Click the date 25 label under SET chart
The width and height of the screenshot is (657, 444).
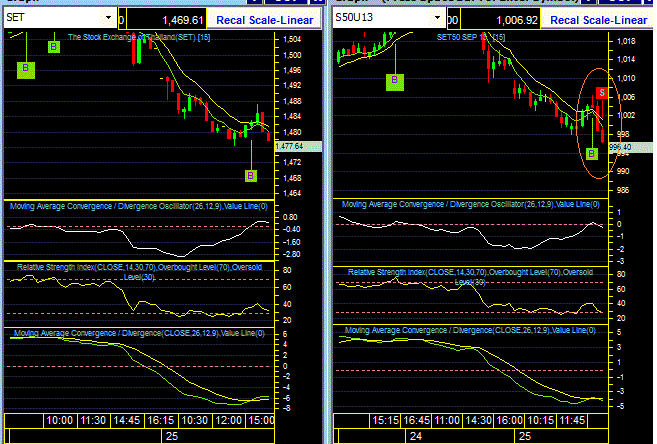(x=172, y=436)
